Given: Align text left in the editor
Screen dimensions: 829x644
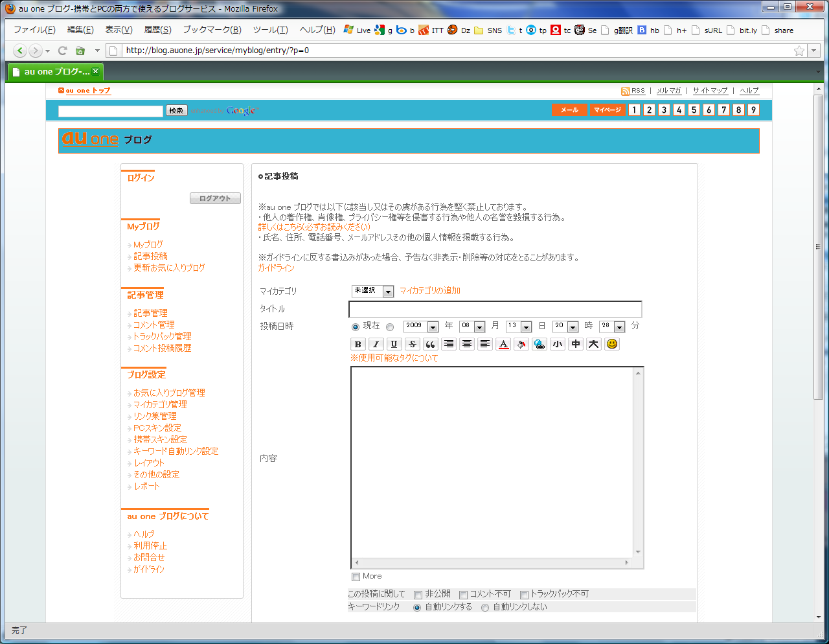Looking at the screenshot, I should 485,344.
